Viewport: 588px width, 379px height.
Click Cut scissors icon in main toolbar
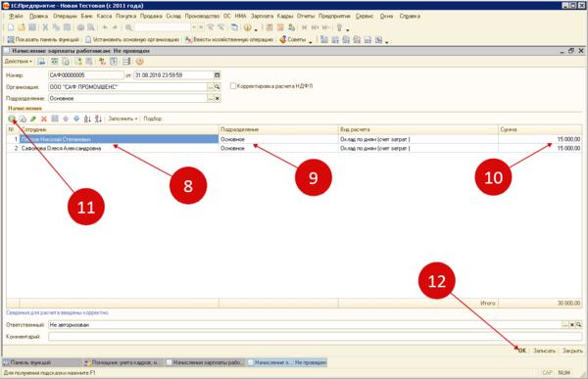(x=45, y=27)
